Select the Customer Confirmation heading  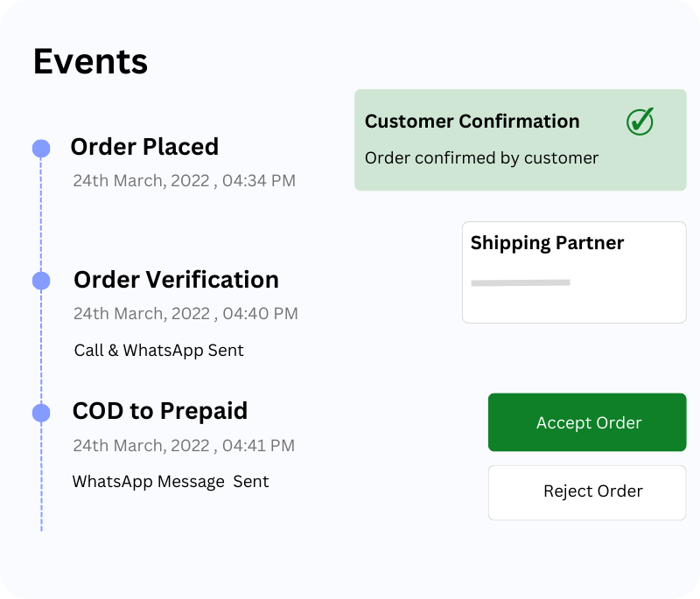coord(472,122)
